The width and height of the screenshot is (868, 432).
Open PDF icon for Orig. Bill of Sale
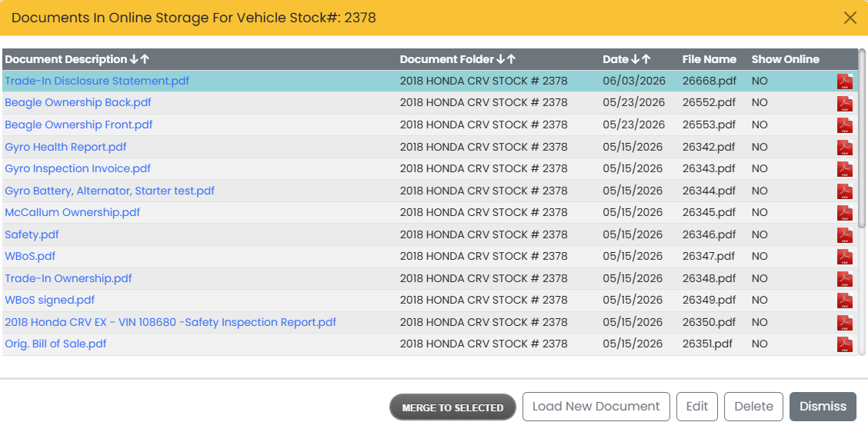point(844,344)
